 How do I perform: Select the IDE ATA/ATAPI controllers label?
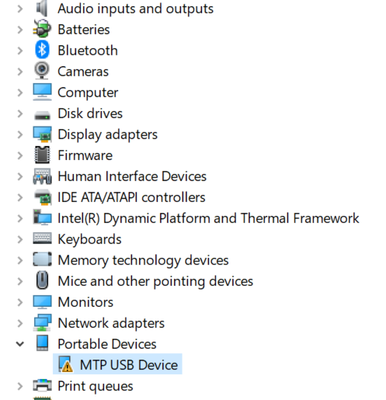[131, 197]
